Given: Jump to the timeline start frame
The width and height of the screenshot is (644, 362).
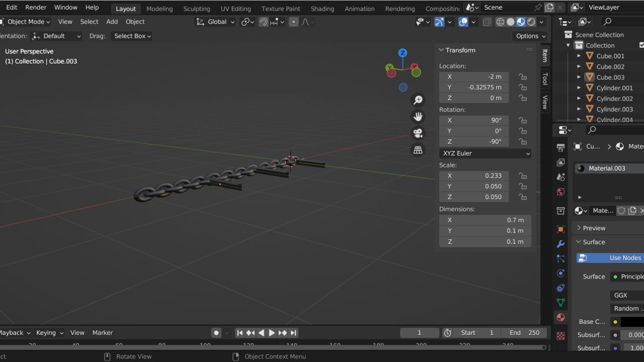Looking at the screenshot, I should [240, 332].
